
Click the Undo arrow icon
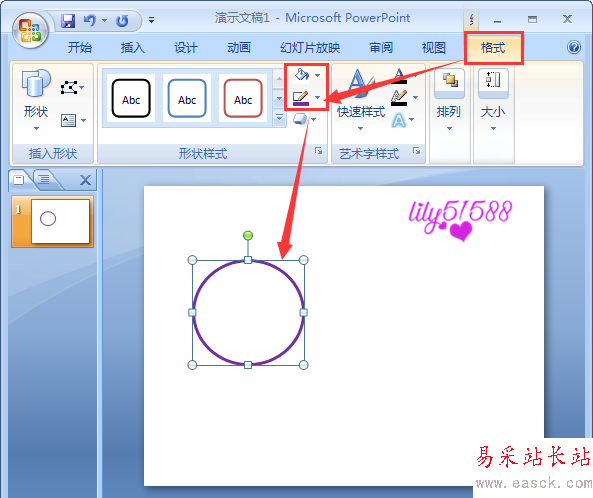(x=90, y=20)
